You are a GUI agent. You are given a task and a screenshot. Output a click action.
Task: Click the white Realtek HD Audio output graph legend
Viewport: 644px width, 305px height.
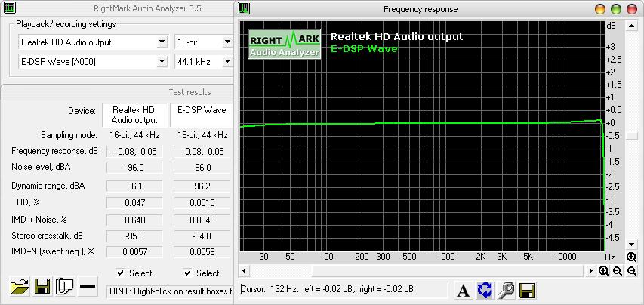(397, 36)
